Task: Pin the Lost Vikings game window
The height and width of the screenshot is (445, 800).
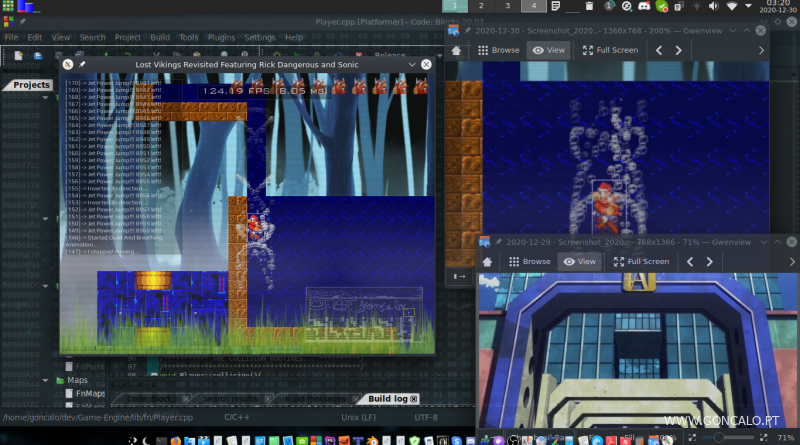Action: pos(82,64)
